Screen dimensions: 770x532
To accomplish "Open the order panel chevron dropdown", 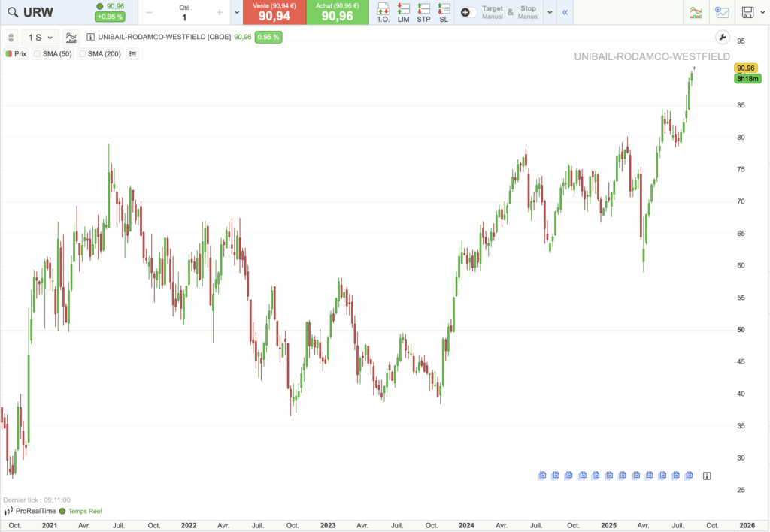I will coord(549,12).
